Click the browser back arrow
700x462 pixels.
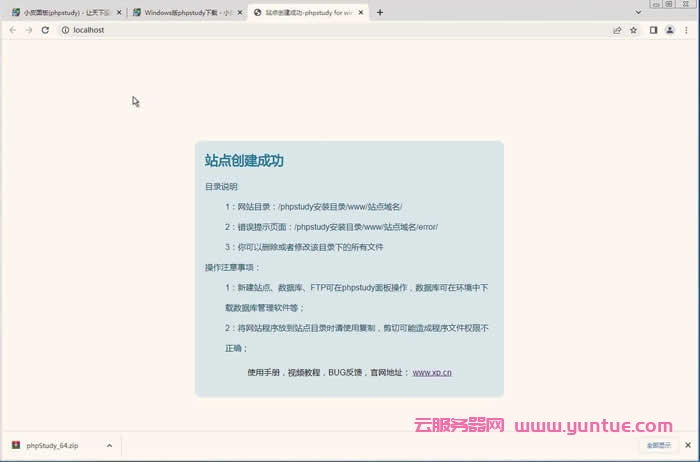pos(12,30)
